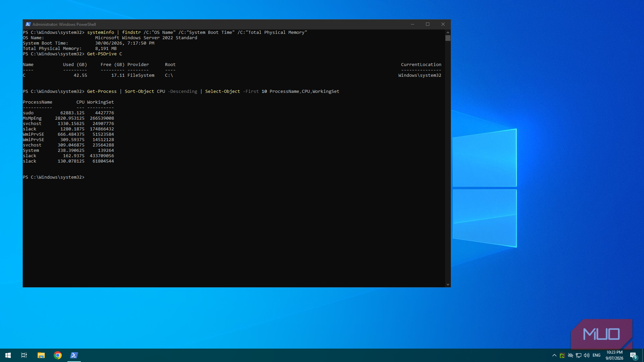Screen dimensions: 644x362
Task: Click the CPU value '130.078125' for slack
Action: [x=71, y=161]
